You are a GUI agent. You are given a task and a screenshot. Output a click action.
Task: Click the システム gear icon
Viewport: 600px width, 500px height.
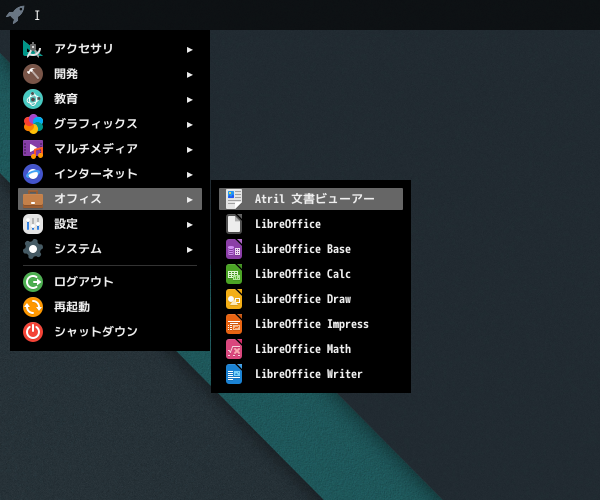tap(33, 249)
